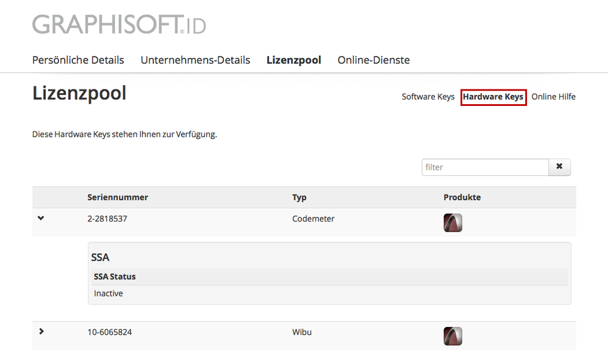Clear the filter with the X button
The width and height of the screenshot is (608, 364).
point(559,167)
